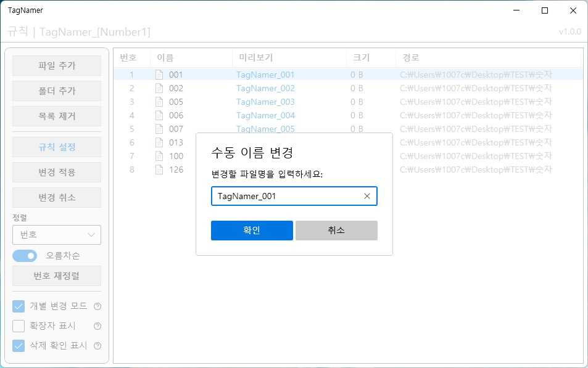Click the file icon for 001
Viewport: 588px width, 368px height.
click(x=159, y=75)
